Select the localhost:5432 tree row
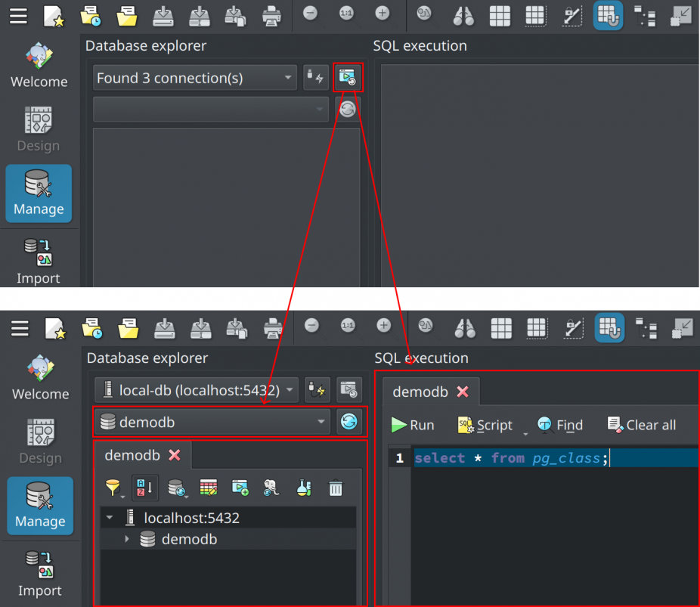700x607 pixels. [x=228, y=518]
